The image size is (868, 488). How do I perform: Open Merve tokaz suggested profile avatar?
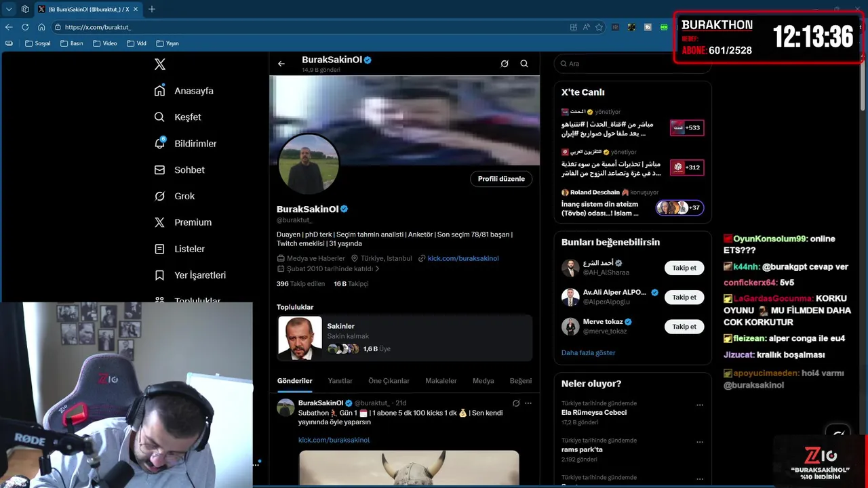[570, 327]
